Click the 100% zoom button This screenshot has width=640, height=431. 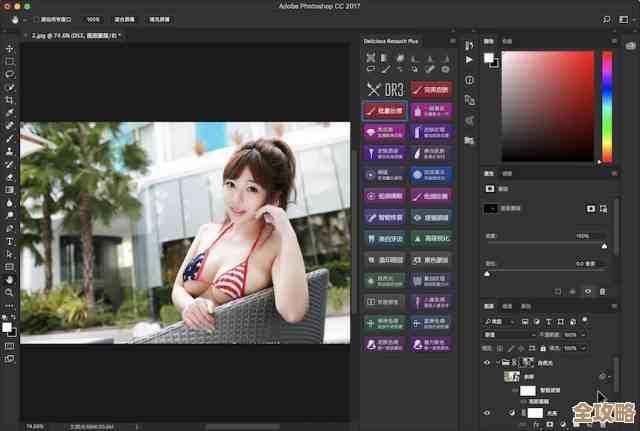point(93,20)
